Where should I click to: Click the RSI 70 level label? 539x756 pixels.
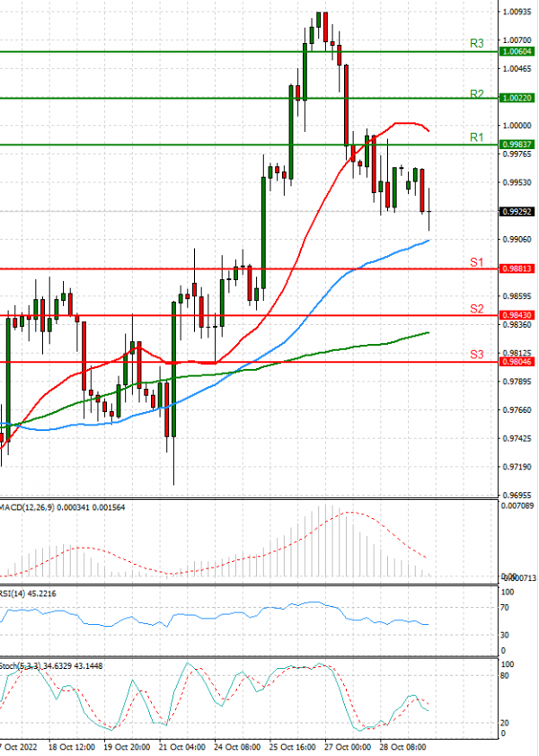(505, 608)
